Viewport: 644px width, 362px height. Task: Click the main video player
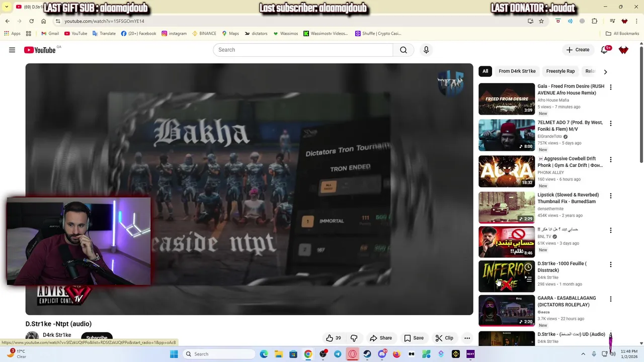[x=249, y=189]
